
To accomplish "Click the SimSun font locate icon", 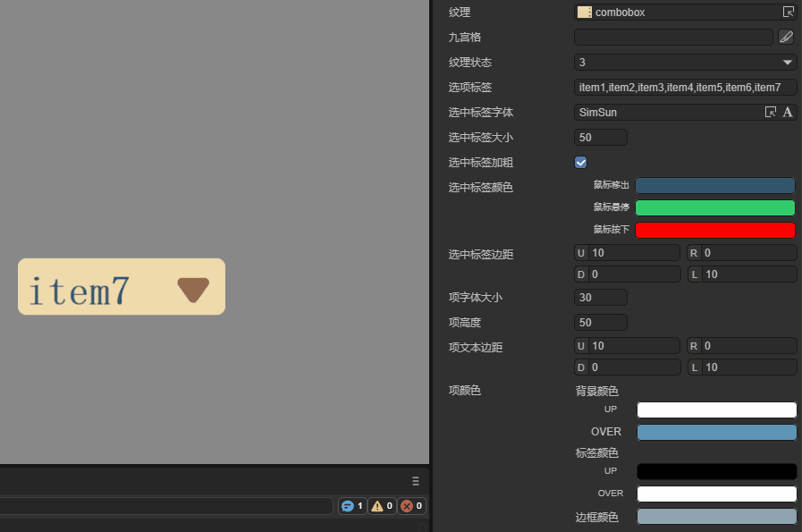I will 771,113.
